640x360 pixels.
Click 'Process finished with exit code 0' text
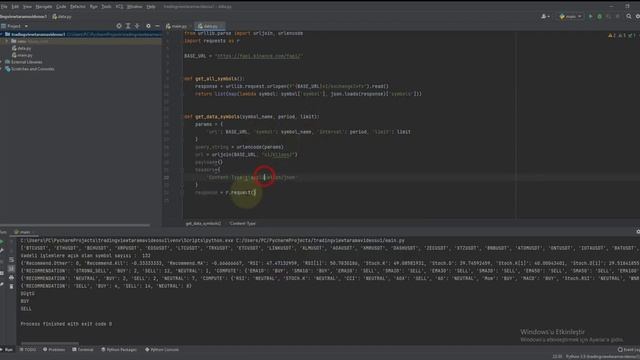coord(66,324)
